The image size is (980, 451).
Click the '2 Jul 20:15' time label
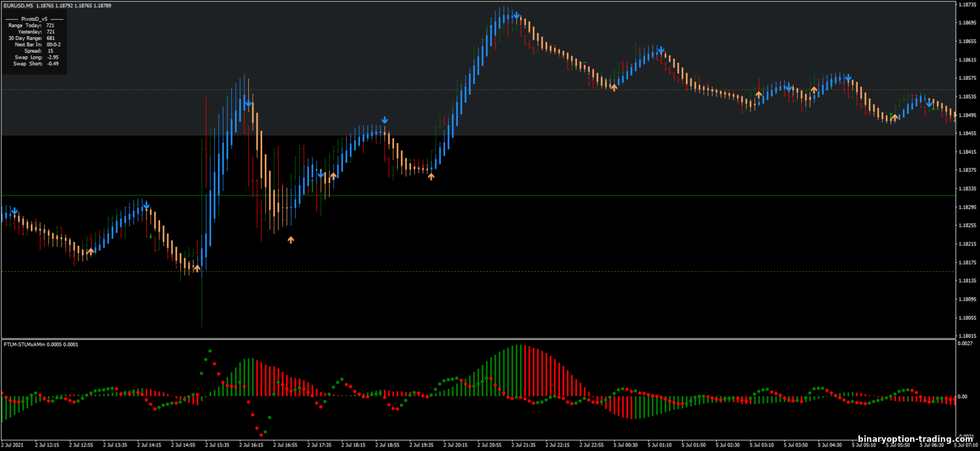(455, 445)
